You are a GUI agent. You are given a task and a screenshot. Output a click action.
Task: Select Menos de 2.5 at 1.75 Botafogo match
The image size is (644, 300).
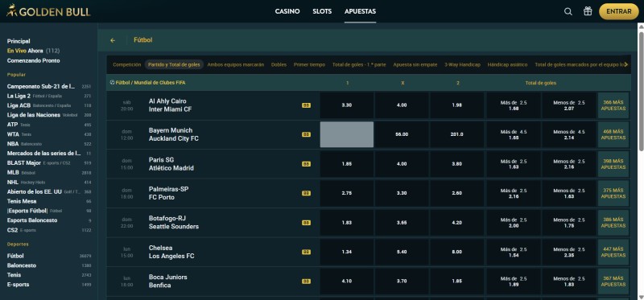[x=569, y=223]
